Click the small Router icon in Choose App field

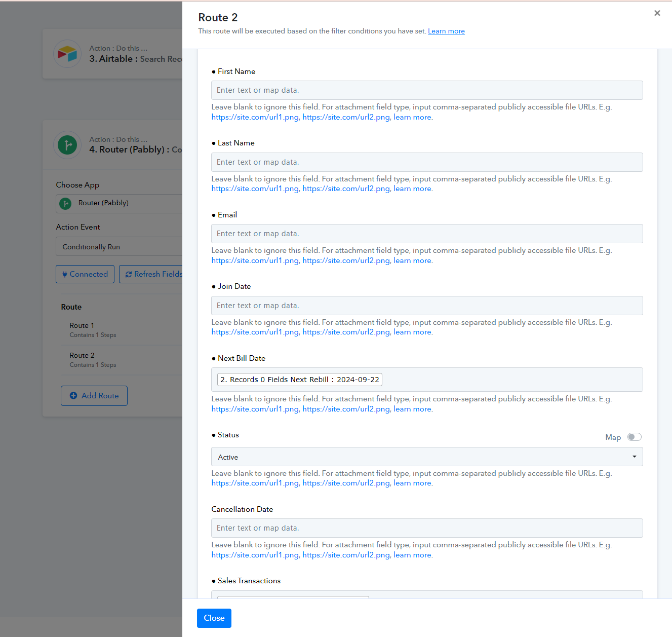click(x=65, y=203)
